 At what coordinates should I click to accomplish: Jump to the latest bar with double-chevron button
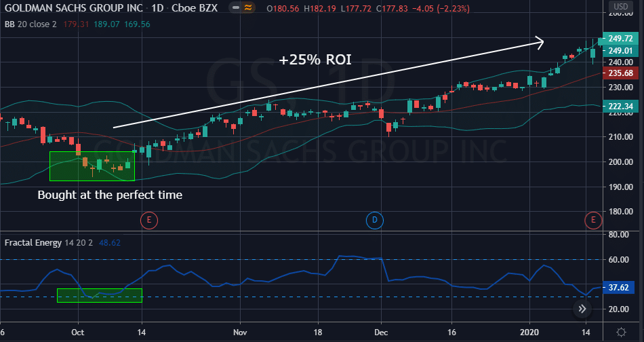[x=582, y=309]
